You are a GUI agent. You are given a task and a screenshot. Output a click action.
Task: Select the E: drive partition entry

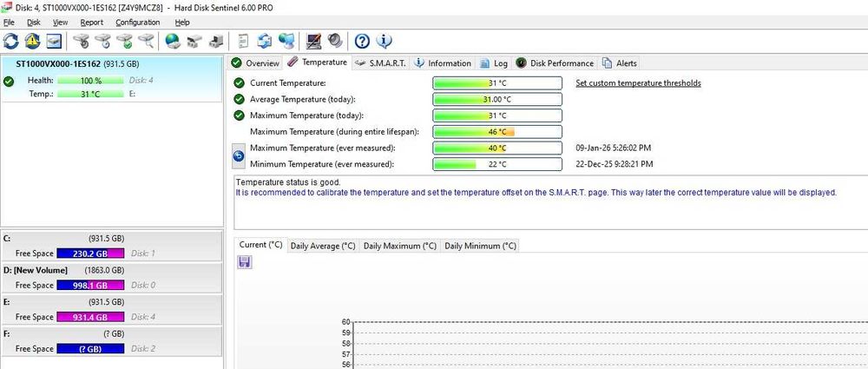(x=111, y=309)
